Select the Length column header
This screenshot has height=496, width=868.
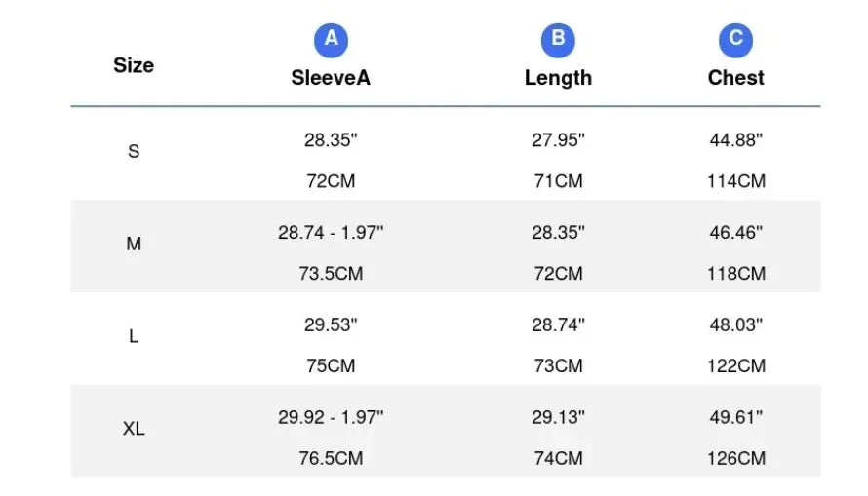pos(558,78)
